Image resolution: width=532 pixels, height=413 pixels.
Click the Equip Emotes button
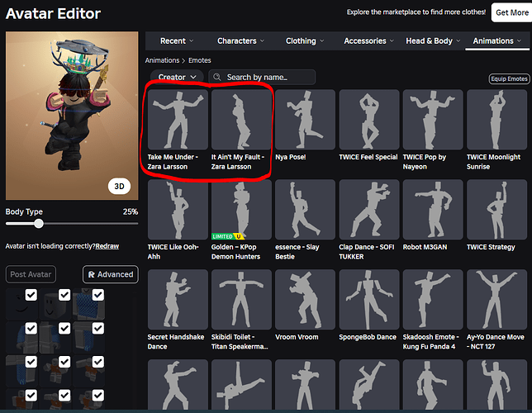tap(509, 78)
